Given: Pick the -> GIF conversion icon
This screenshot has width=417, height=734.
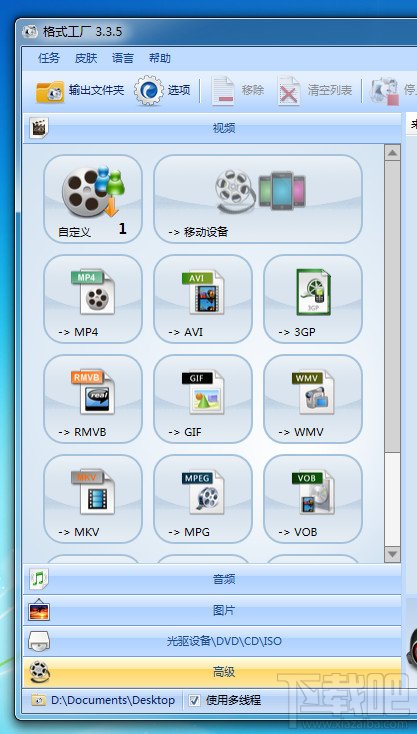Looking at the screenshot, I should click(x=203, y=398).
